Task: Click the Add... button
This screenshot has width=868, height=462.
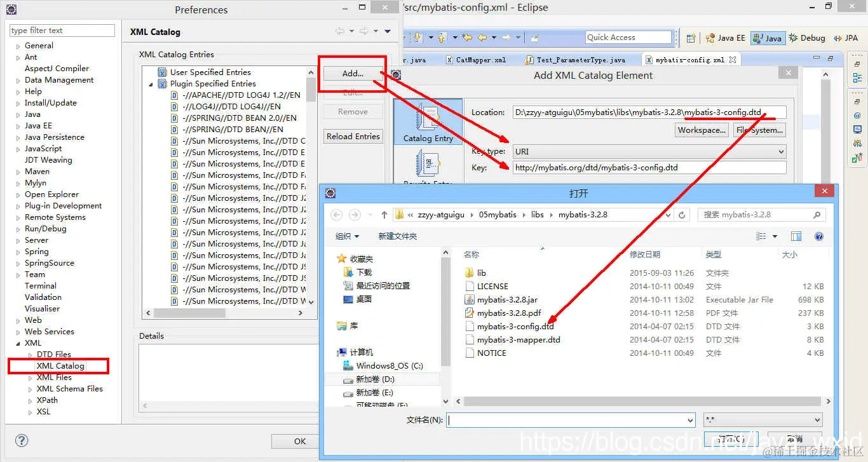Action: (353, 73)
